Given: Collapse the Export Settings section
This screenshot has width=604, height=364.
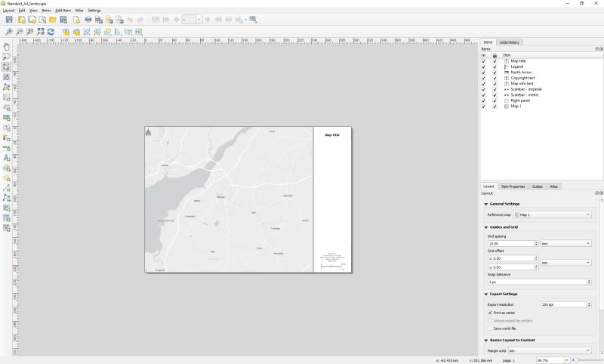Looking at the screenshot, I should click(486, 294).
